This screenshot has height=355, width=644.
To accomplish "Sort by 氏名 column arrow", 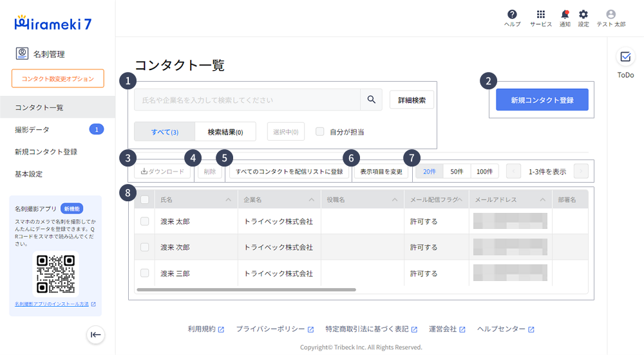I will pos(229,199).
